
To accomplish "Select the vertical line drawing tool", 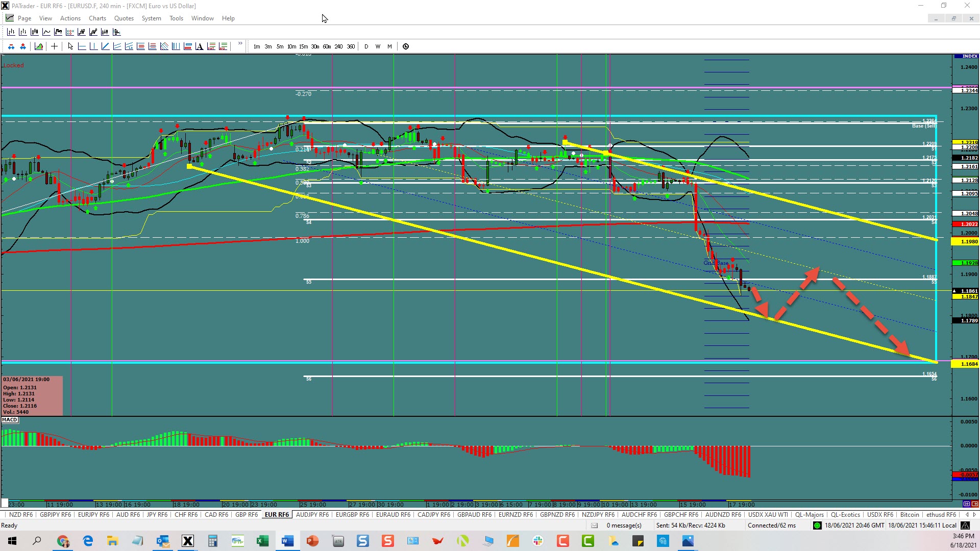I will coord(93,46).
